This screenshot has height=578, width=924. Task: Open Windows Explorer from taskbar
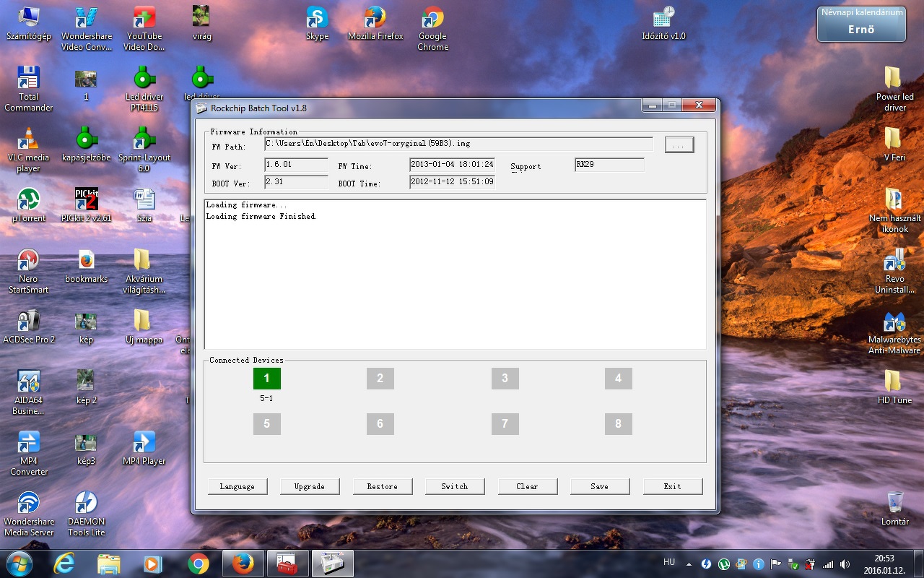pyautogui.click(x=109, y=564)
